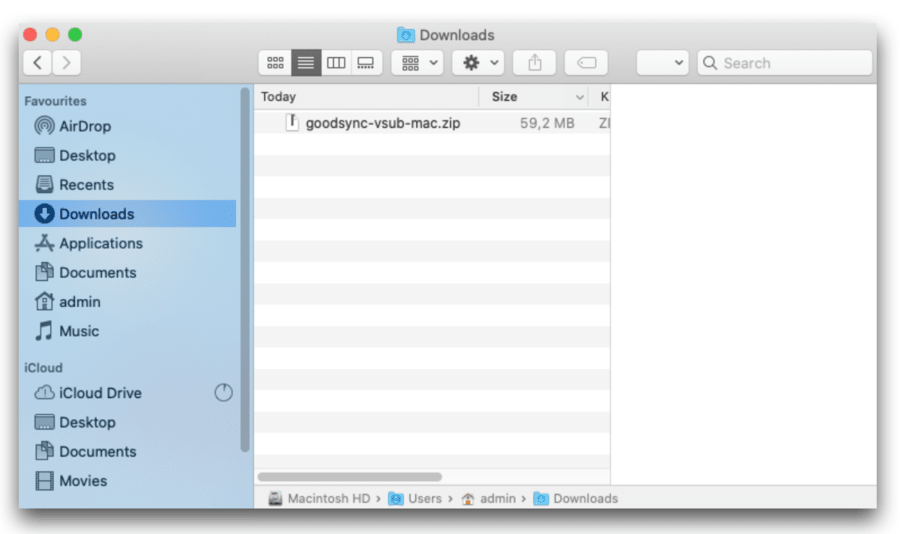Switch to gallery view
The width and height of the screenshot is (900, 534).
point(366,63)
